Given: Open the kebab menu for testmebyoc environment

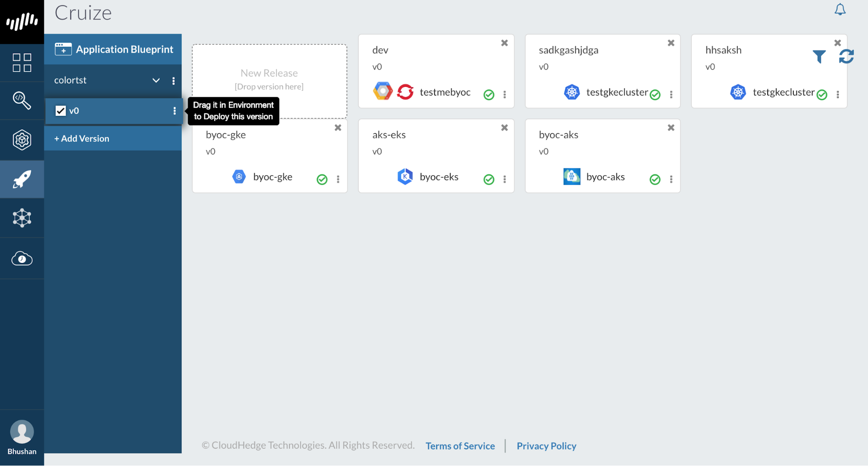Looking at the screenshot, I should coord(504,95).
